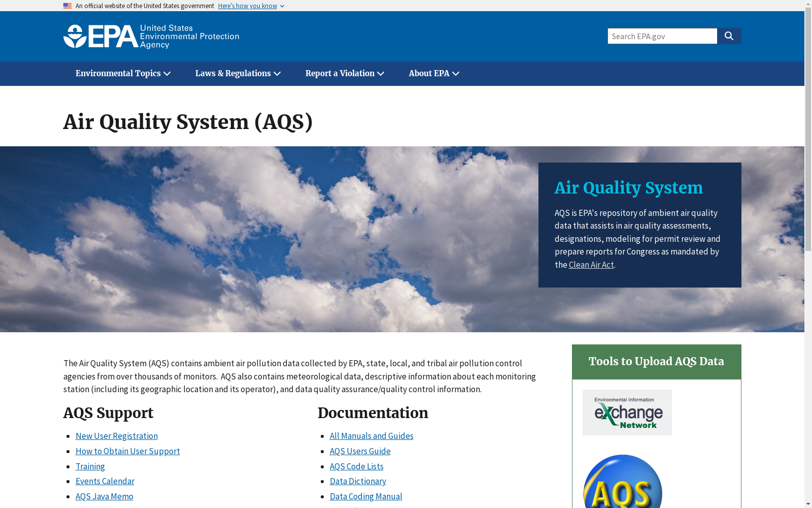Open the Data Dictionary link
The height and width of the screenshot is (508, 812).
[358, 481]
